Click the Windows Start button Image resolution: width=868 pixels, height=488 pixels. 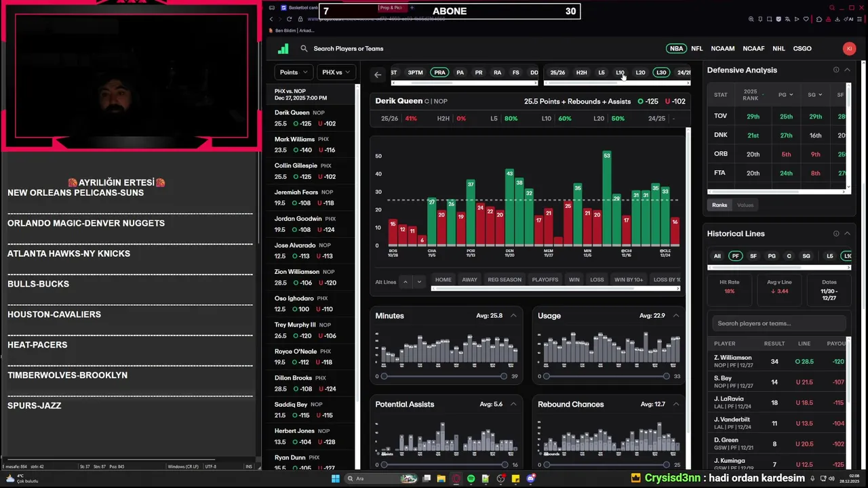(x=335, y=479)
